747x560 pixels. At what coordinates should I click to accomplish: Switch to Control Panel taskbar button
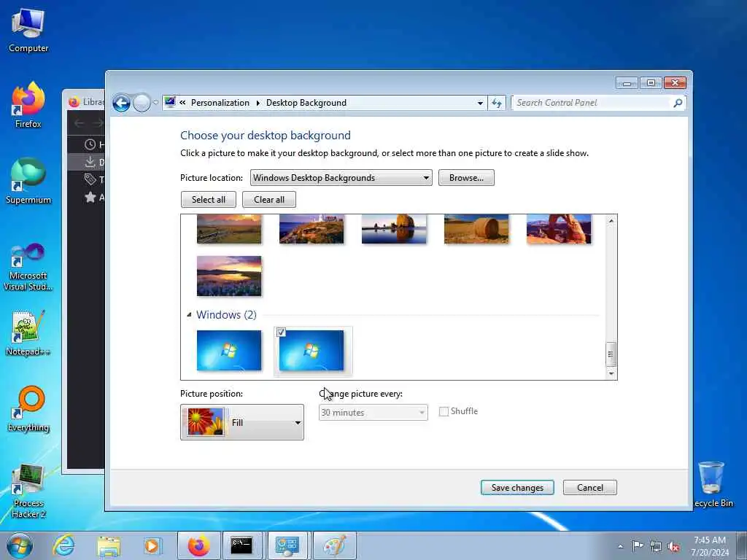pyautogui.click(x=287, y=545)
